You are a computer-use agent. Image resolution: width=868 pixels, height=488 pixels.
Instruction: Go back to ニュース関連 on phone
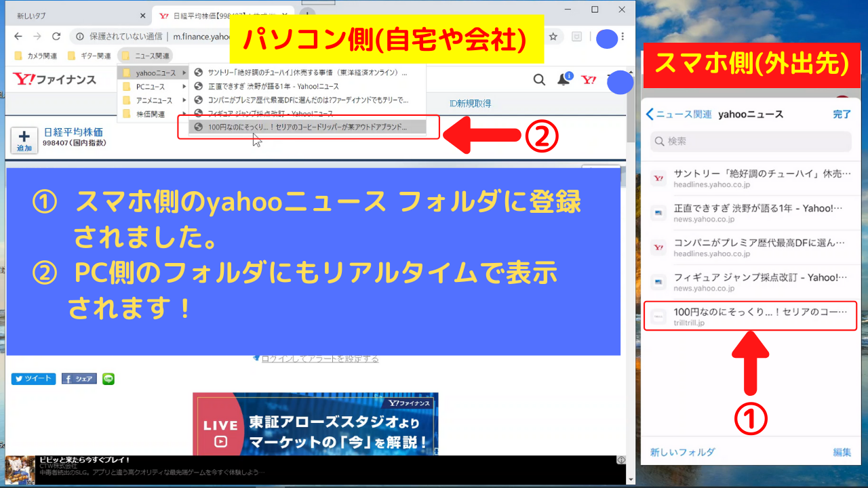click(x=679, y=115)
